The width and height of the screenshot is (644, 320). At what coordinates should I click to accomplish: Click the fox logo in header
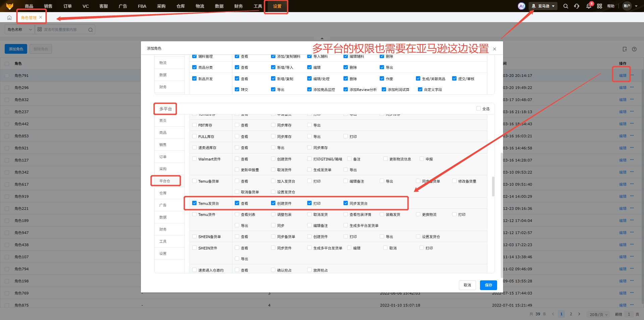[x=10, y=6]
